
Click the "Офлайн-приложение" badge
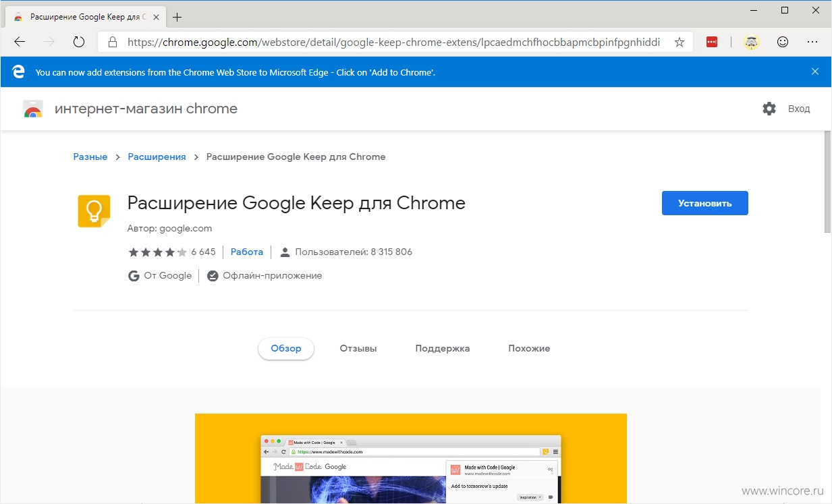click(x=265, y=275)
